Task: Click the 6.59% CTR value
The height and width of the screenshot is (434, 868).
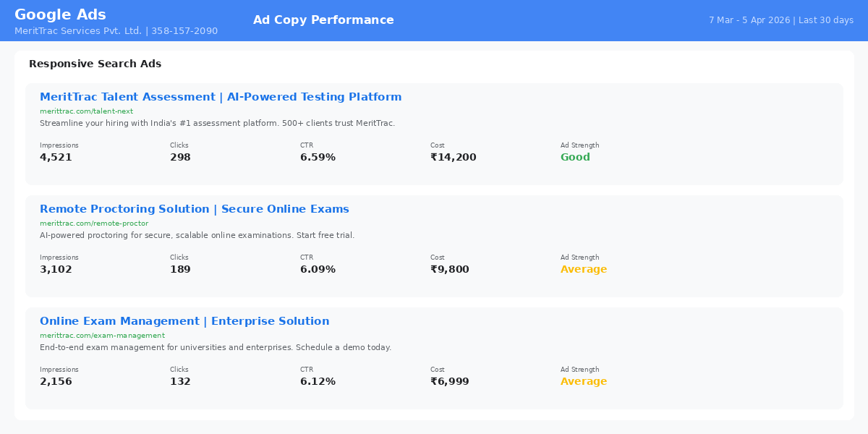Action: point(318,157)
